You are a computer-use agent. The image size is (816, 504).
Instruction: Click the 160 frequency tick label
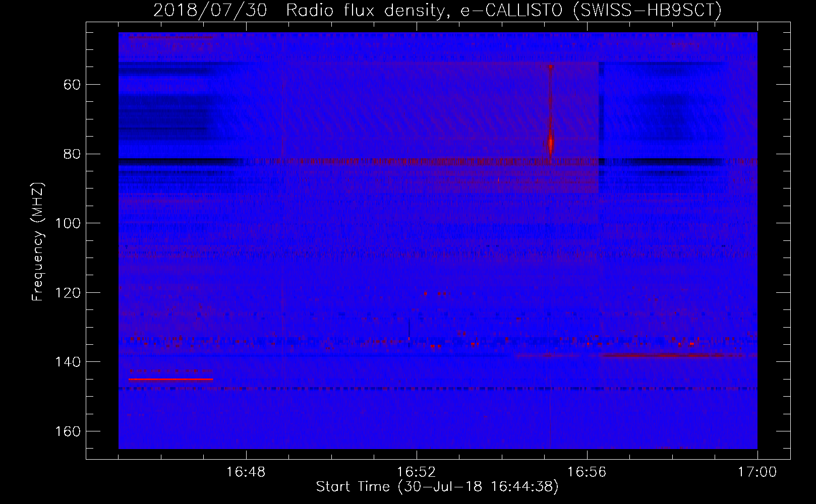tap(68, 431)
